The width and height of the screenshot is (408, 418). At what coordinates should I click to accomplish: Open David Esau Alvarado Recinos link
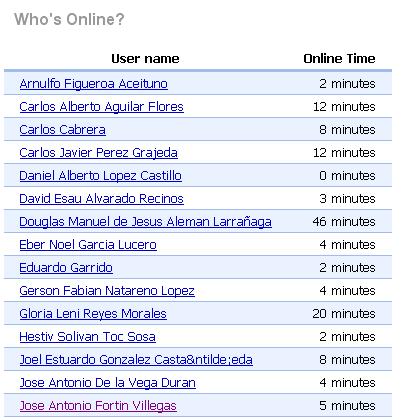coord(101,199)
